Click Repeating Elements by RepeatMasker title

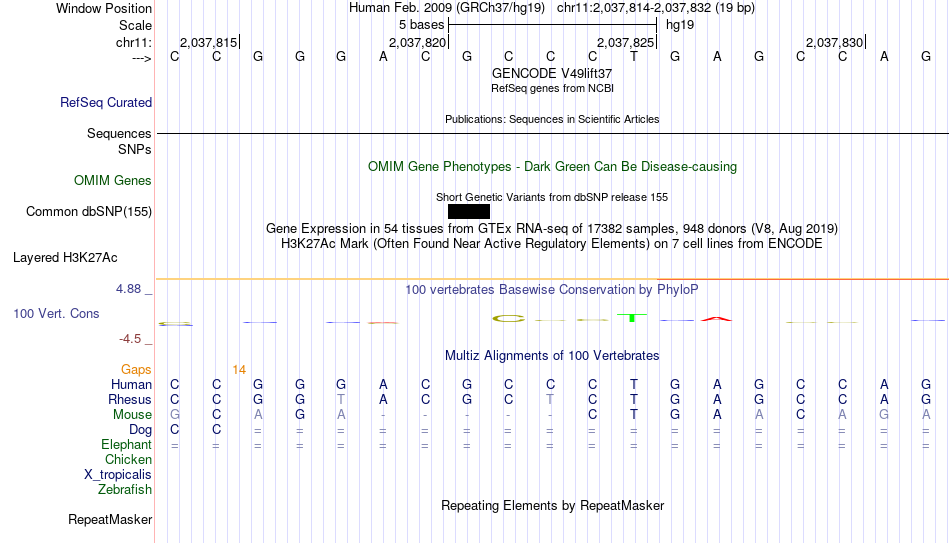[553, 505]
